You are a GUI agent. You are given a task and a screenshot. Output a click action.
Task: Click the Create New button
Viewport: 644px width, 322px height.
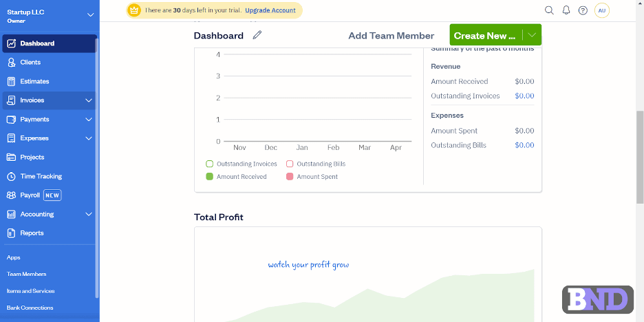pyautogui.click(x=486, y=35)
